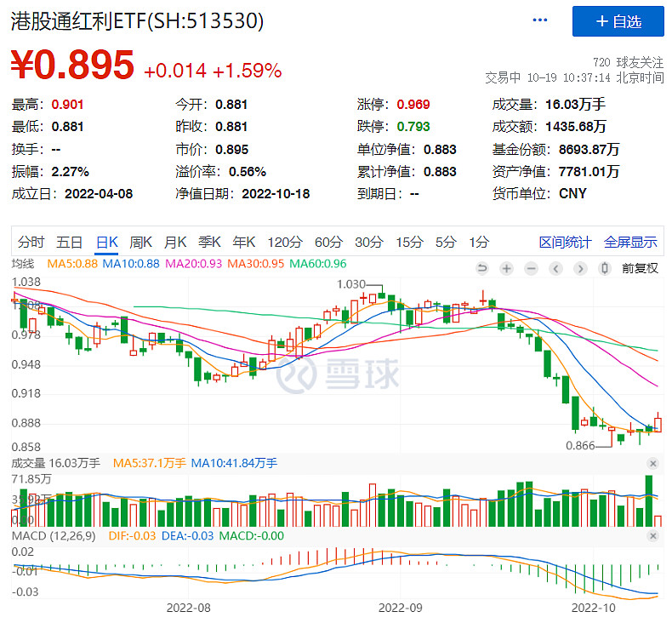Switch to the 60分 interval tab
This screenshot has width=672, height=623.
[x=328, y=243]
